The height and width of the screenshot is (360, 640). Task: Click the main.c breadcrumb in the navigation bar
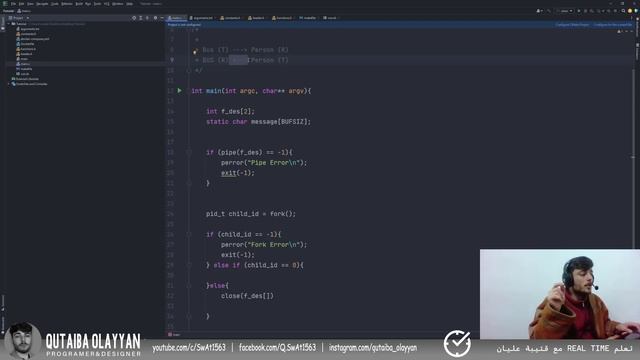tap(24, 11)
